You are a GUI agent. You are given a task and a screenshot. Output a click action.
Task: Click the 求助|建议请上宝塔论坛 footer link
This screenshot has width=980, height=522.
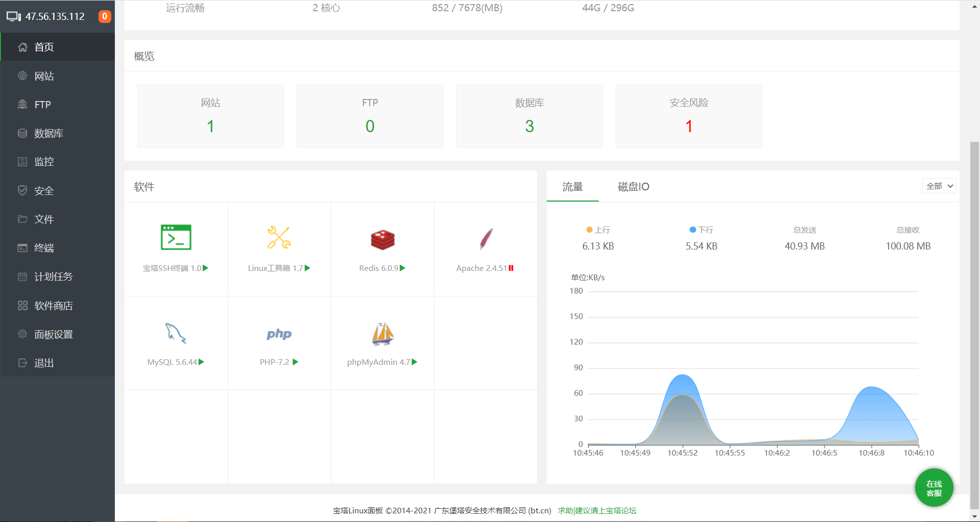597,510
